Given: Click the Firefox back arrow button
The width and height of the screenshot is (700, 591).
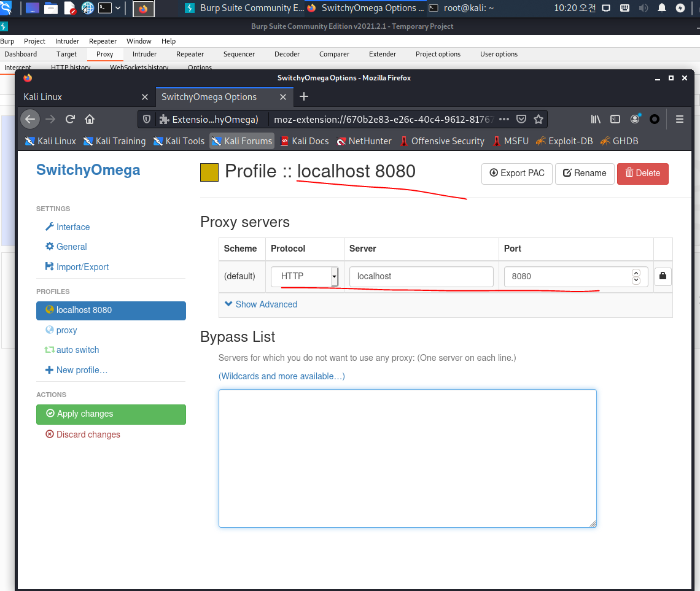Looking at the screenshot, I should pyautogui.click(x=30, y=119).
